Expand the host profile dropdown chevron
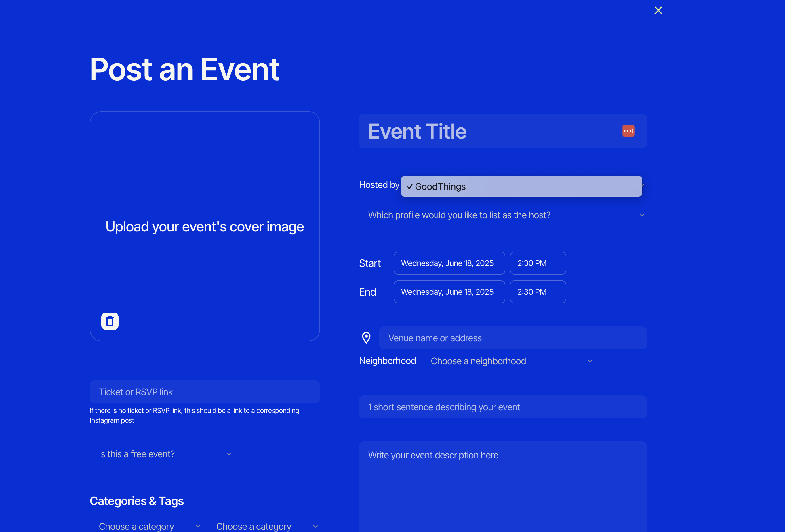The width and height of the screenshot is (785, 532). 642,215
